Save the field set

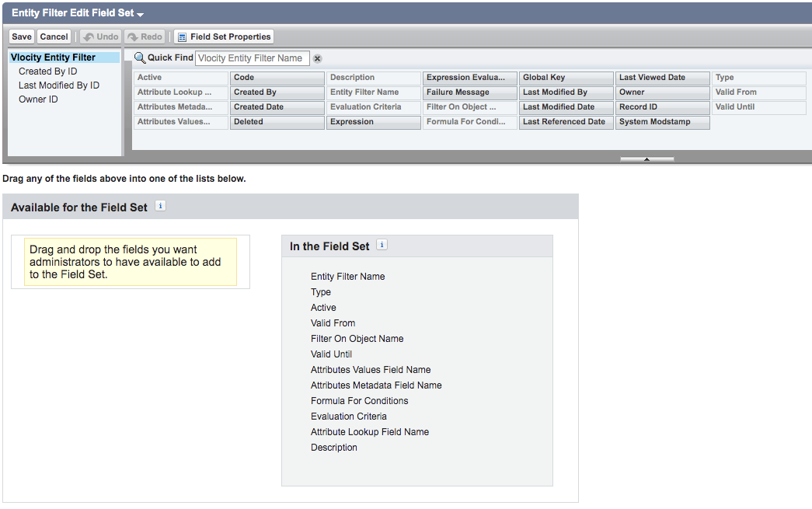[22, 37]
